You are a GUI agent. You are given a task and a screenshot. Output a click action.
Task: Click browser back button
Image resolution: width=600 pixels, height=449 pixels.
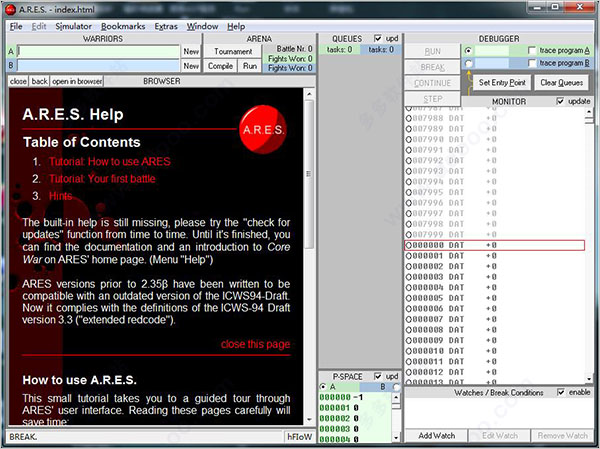click(x=39, y=81)
